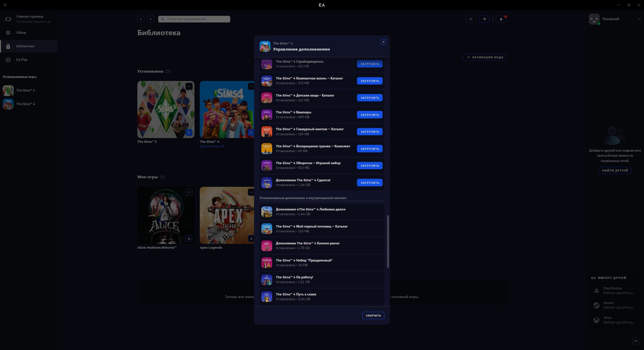Click the Любимое дело pack icon
This screenshot has width=644, height=350.
(x=267, y=212)
